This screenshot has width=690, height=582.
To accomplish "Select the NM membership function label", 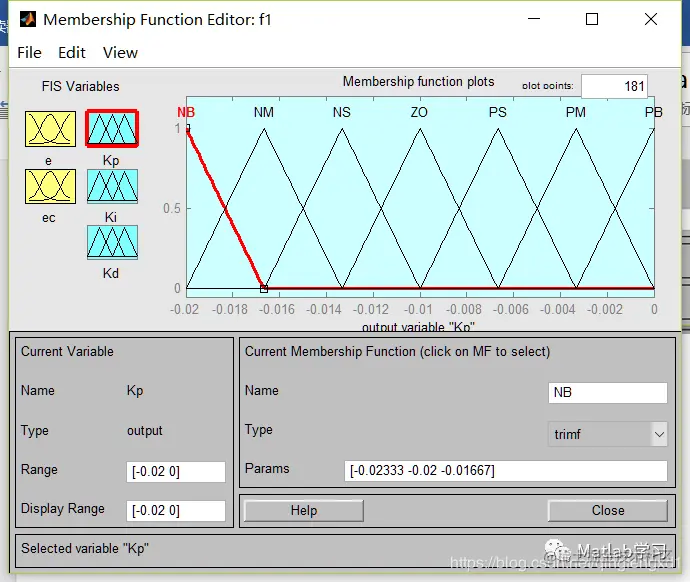I will (264, 112).
